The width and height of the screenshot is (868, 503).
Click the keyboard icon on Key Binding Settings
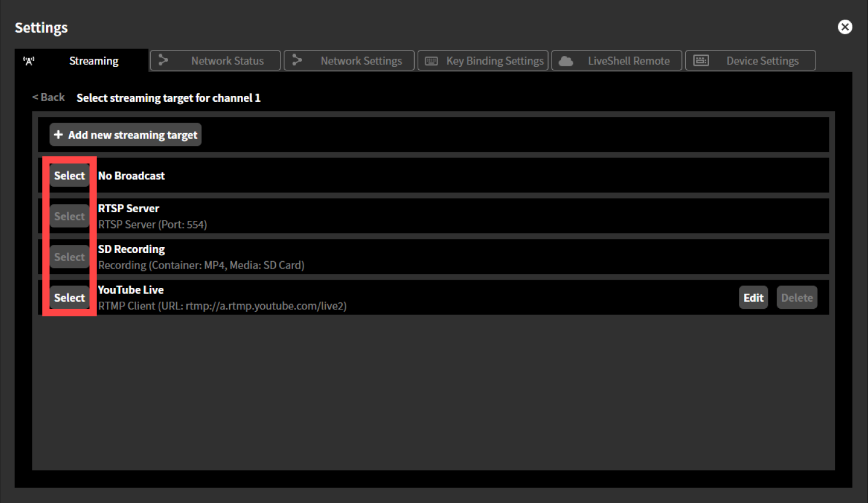coord(431,60)
